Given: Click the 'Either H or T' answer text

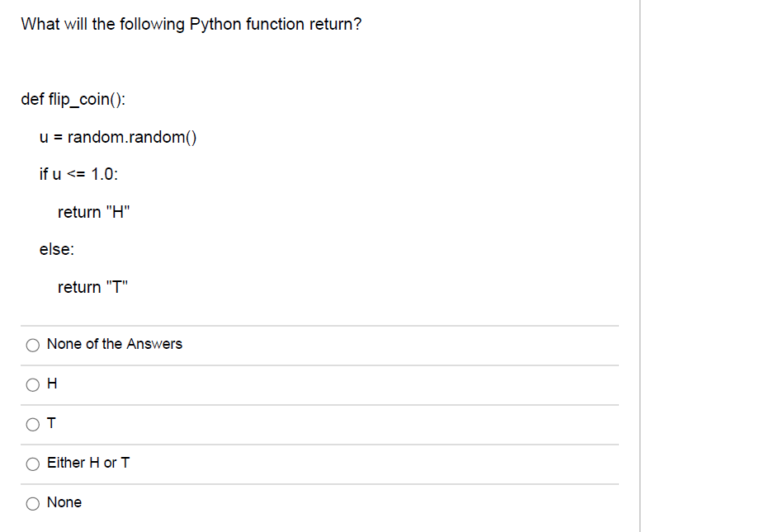Looking at the screenshot, I should (88, 463).
